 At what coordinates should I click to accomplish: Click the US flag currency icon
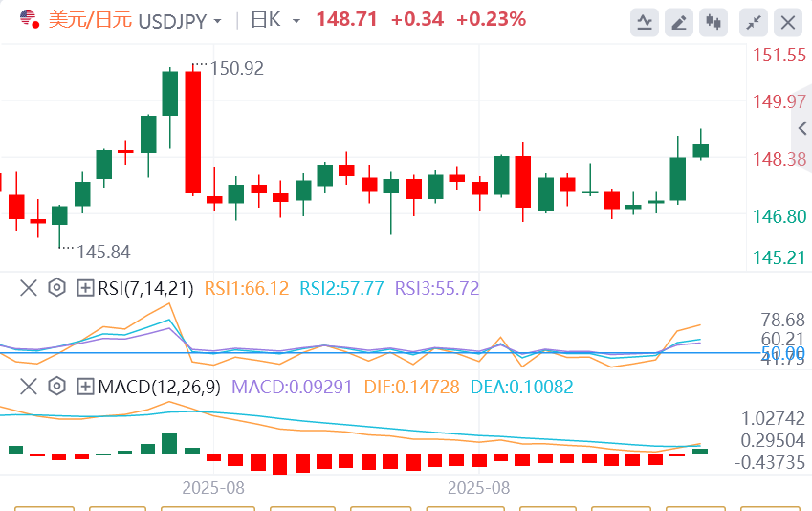pos(28,19)
